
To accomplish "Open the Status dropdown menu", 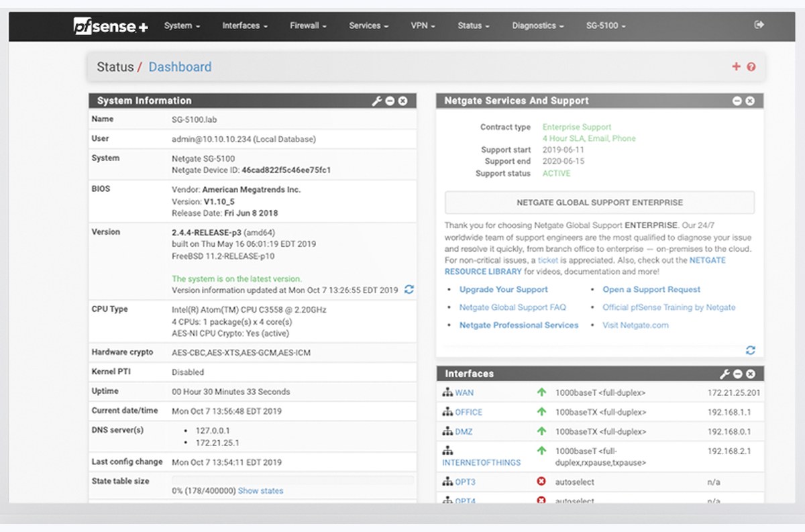I will click(473, 25).
